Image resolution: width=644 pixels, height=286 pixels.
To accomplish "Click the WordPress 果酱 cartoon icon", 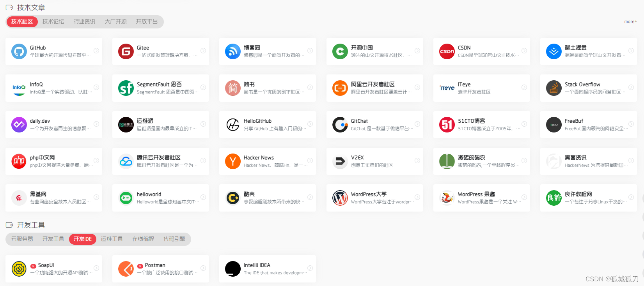I will pos(447,198).
